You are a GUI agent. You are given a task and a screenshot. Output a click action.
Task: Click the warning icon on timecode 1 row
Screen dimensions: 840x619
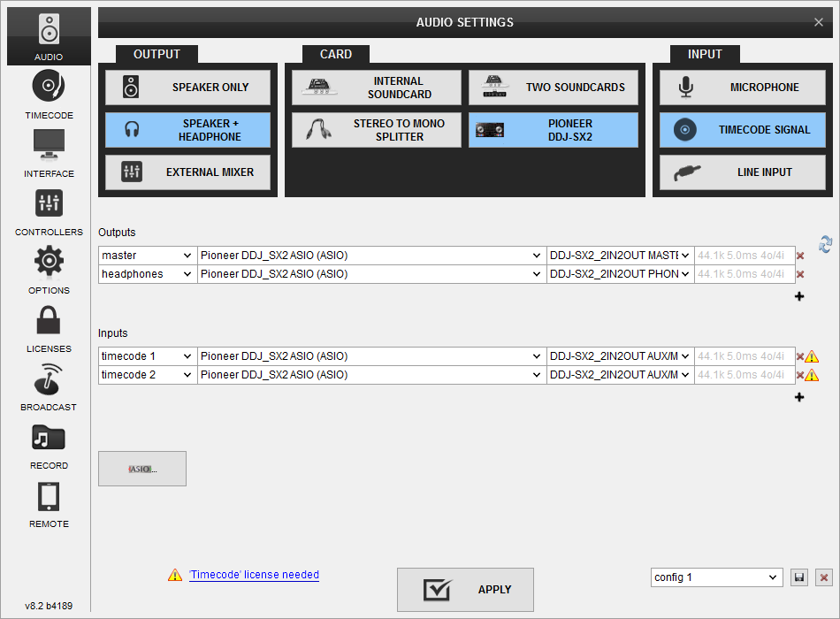[812, 356]
